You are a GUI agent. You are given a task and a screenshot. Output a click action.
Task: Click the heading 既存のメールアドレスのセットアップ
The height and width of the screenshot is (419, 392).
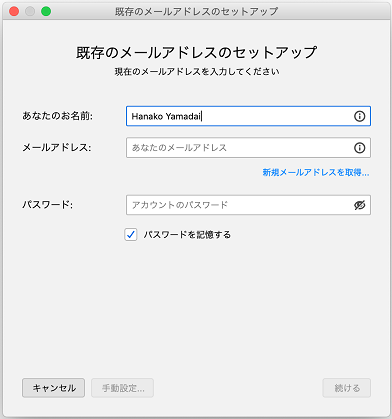pos(196,53)
